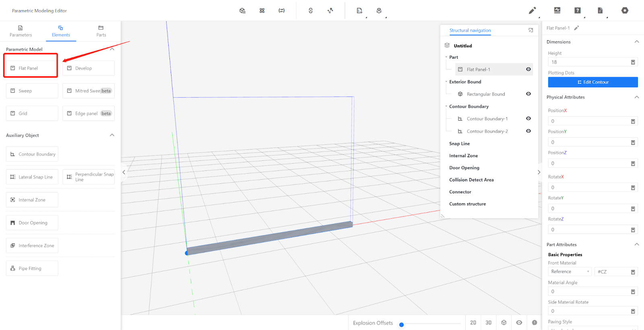Switch to the Parameters tab
Viewport: 644px width, 330px height.
point(21,31)
